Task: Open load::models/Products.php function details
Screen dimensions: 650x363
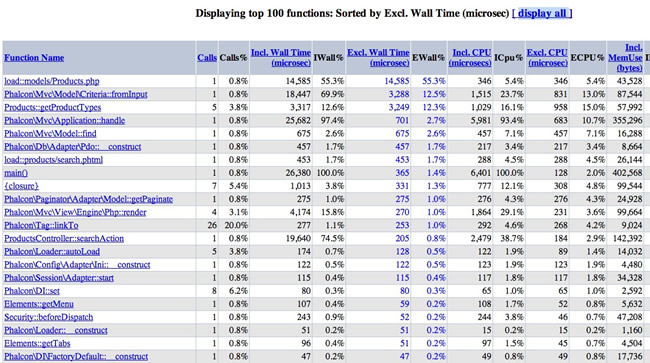Action: tap(52, 81)
